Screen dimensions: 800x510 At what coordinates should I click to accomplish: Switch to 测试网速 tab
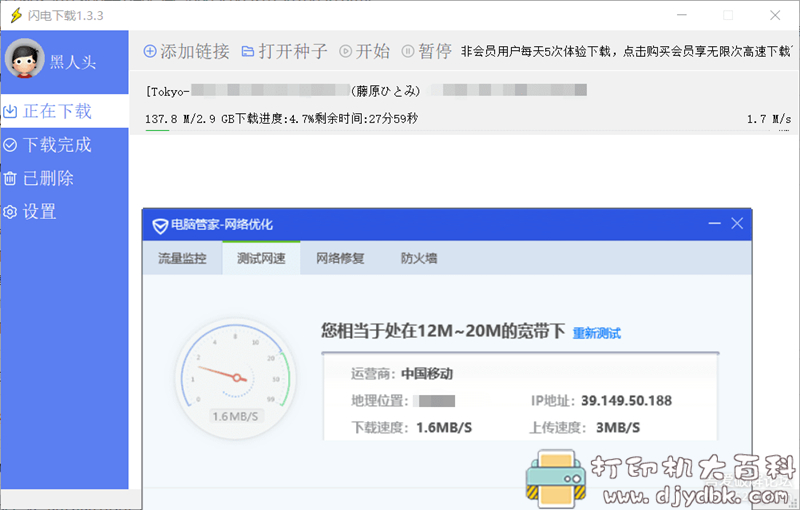261,258
